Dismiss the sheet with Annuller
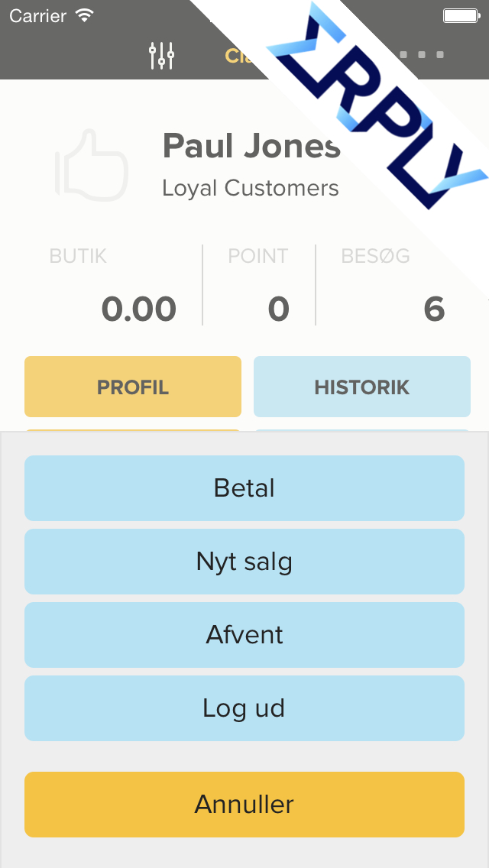The width and height of the screenshot is (489, 868). click(x=244, y=805)
